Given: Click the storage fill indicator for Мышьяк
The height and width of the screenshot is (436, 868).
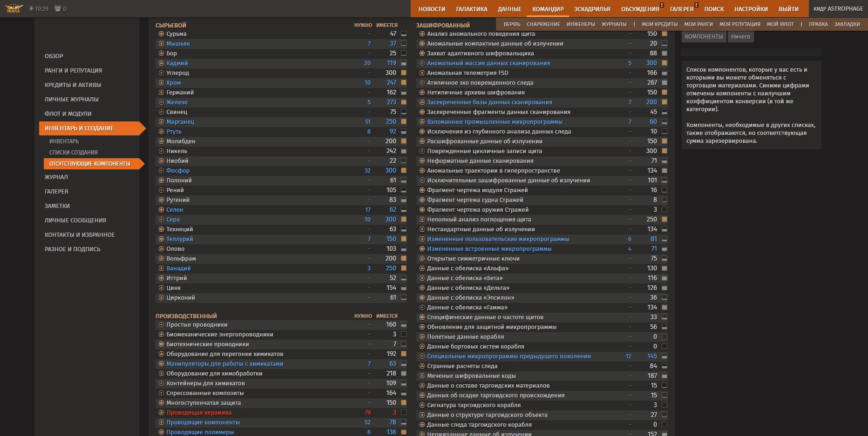Looking at the screenshot, I should 404,44.
